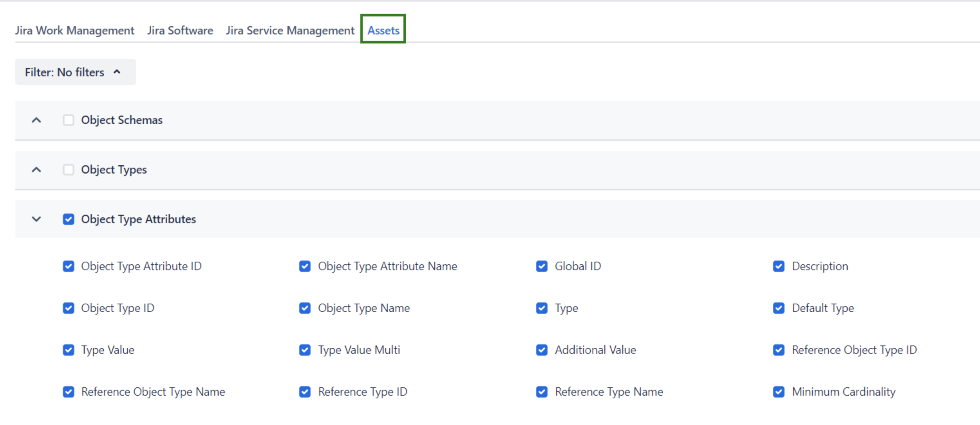Expand the Object Schemas section

(36, 120)
